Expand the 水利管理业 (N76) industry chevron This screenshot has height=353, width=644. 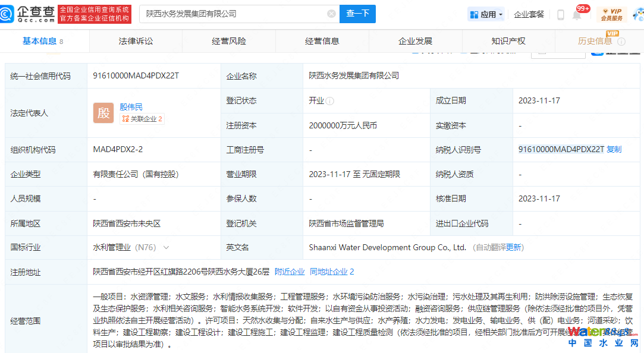pos(166,247)
